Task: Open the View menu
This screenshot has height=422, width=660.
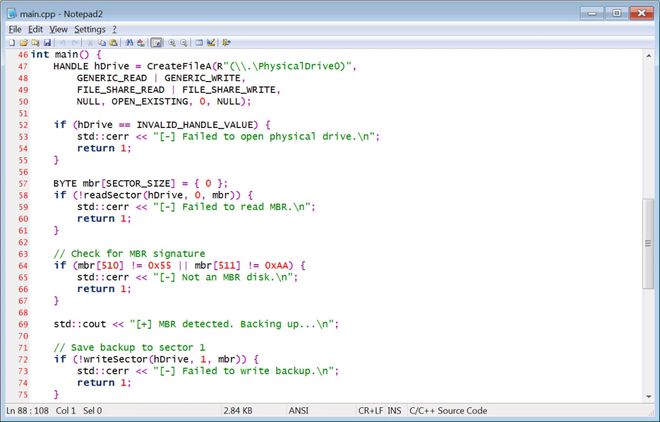Action: (58, 29)
